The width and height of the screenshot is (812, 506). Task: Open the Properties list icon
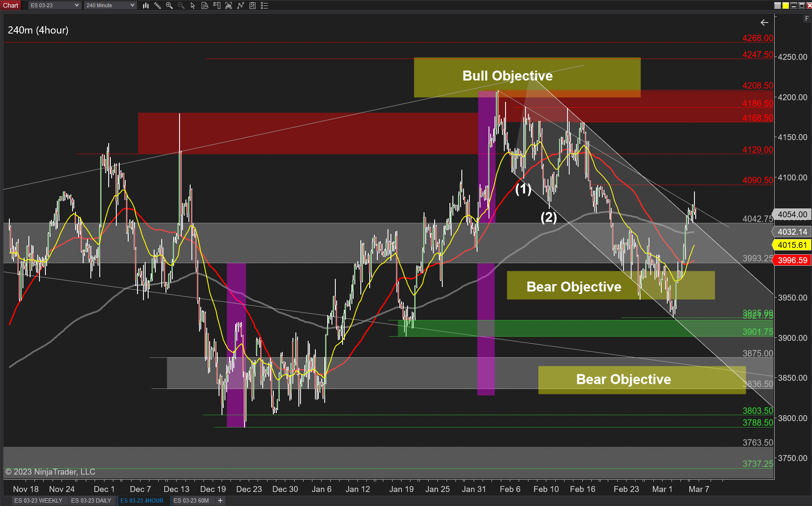click(x=264, y=6)
